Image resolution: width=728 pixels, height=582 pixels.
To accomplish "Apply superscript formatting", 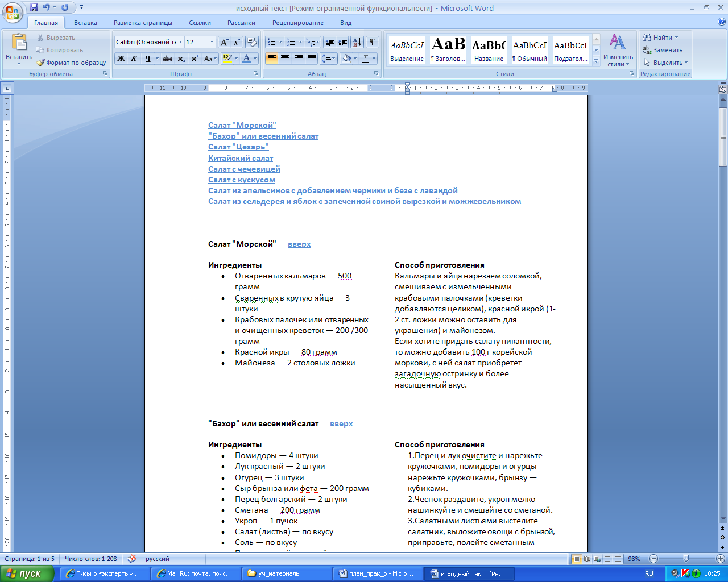I will 195,59.
